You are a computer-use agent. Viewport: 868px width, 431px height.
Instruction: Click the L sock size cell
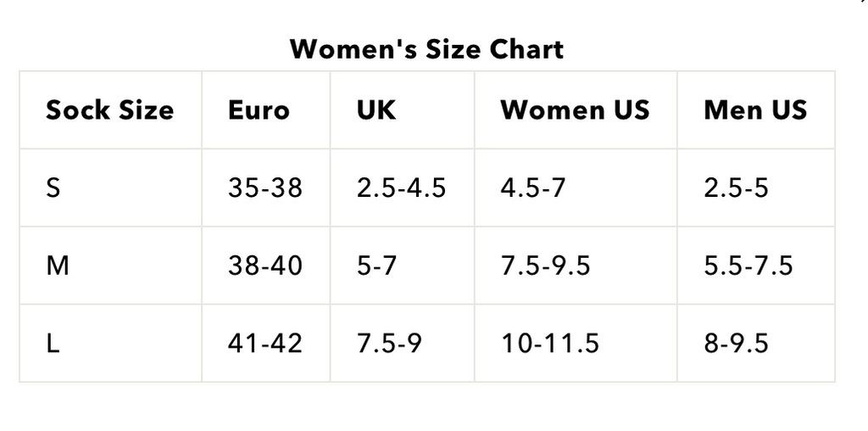53,344
